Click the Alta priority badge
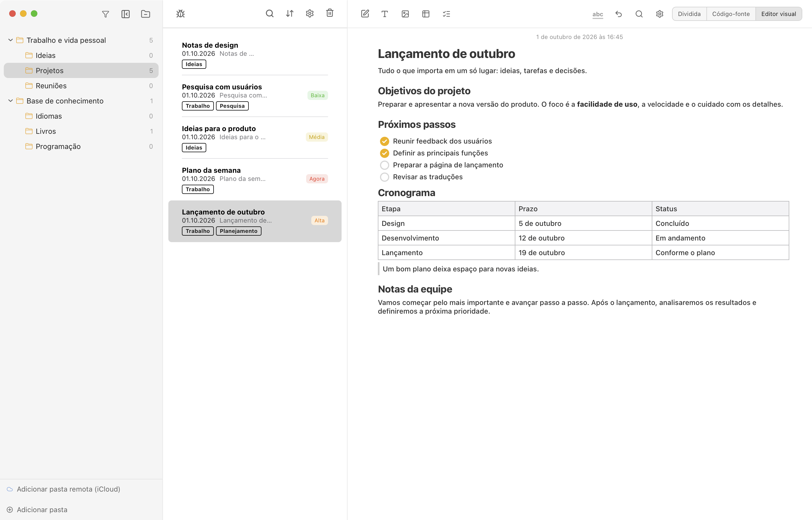Viewport: 812px width, 520px height. [319, 220]
